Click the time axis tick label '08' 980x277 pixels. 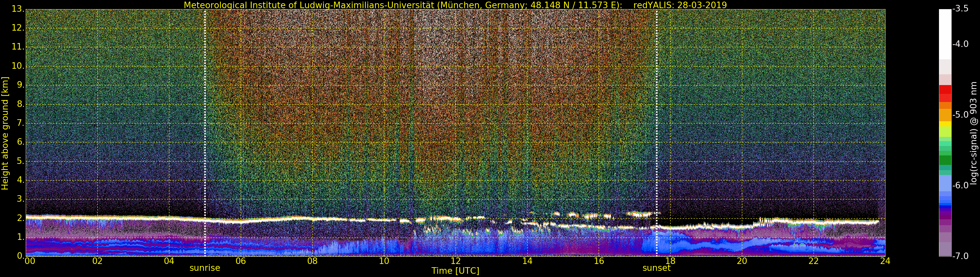[312, 261]
